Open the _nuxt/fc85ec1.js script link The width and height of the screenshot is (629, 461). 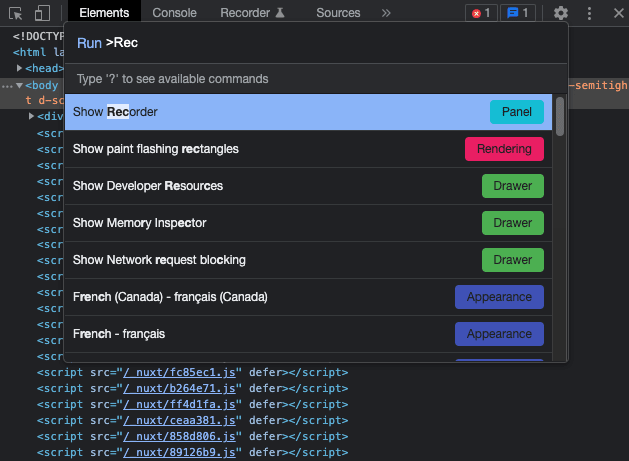point(179,373)
